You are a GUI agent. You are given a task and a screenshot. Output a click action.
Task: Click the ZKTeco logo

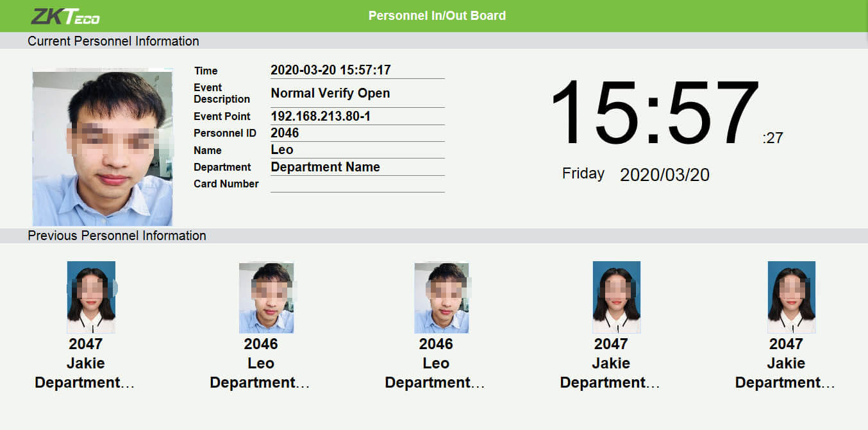coord(65,16)
